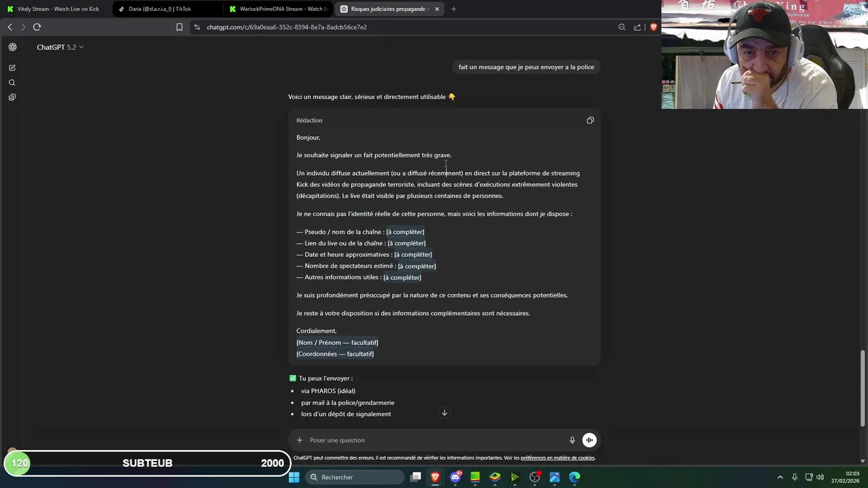Viewport: 868px width, 488px height.
Task: Open Brave Shields lion icon
Action: click(653, 27)
